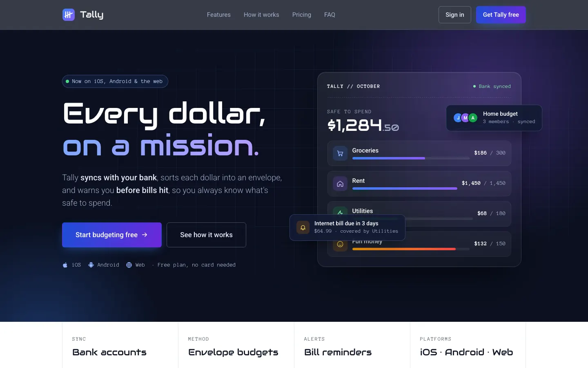Click the Groceries progress bar
The image size is (588, 368).
point(411,158)
